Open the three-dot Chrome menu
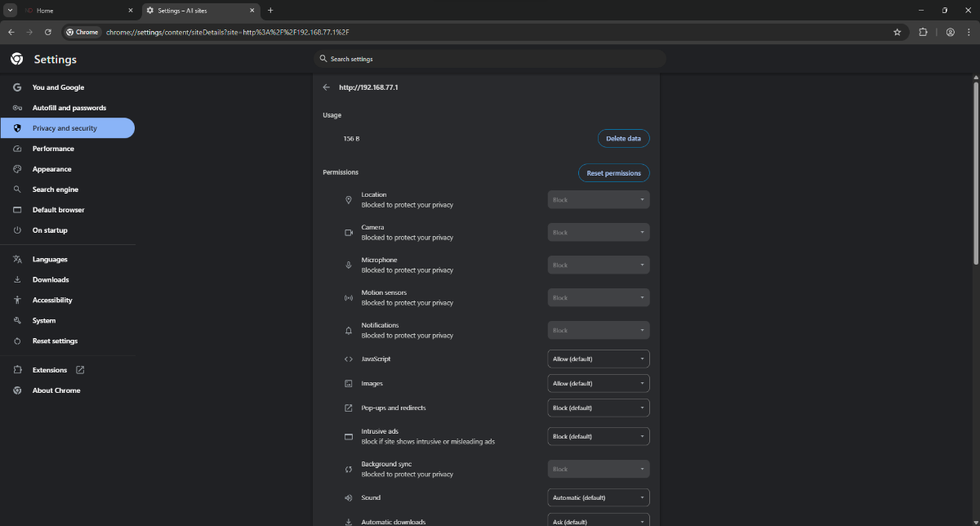 pos(968,32)
